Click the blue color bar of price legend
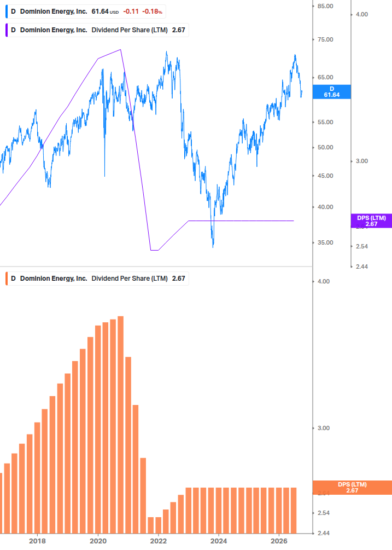Image resolution: width=392 pixels, height=550 pixels. point(7,11)
